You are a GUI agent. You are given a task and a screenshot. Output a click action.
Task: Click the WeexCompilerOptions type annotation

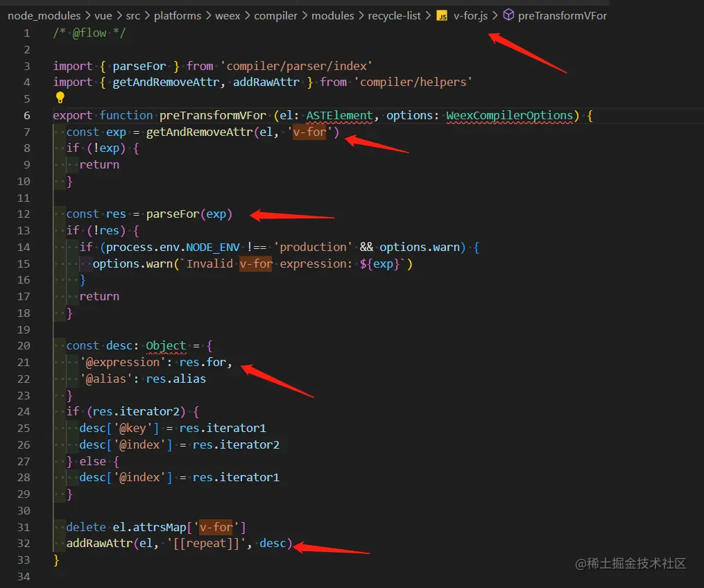coord(510,116)
